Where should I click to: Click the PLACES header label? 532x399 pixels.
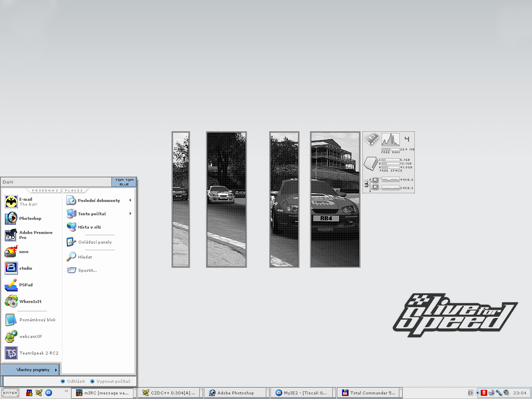click(74, 191)
